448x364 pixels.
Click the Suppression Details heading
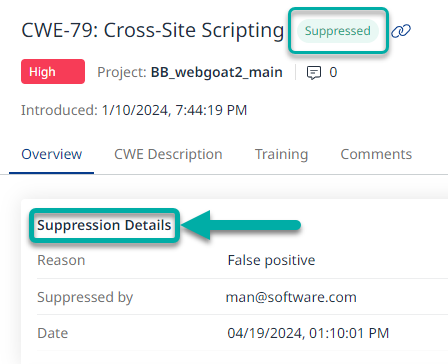pos(104,225)
